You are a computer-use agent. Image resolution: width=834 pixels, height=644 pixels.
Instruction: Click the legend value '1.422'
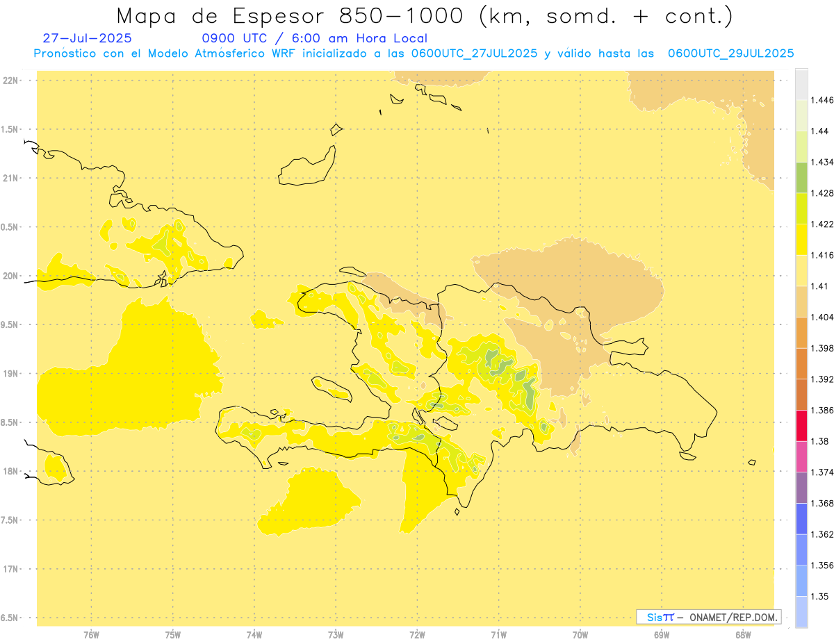[x=821, y=224]
